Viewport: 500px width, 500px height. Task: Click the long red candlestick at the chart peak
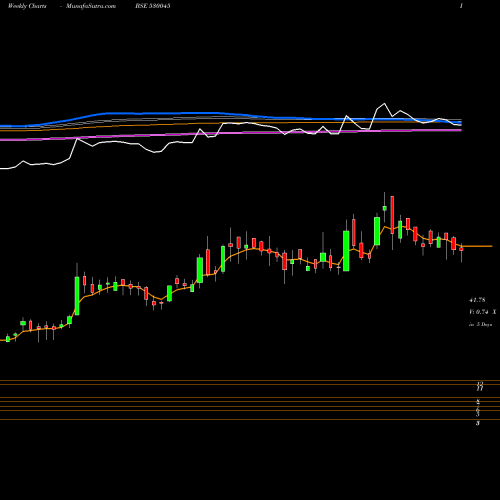pos(392,215)
